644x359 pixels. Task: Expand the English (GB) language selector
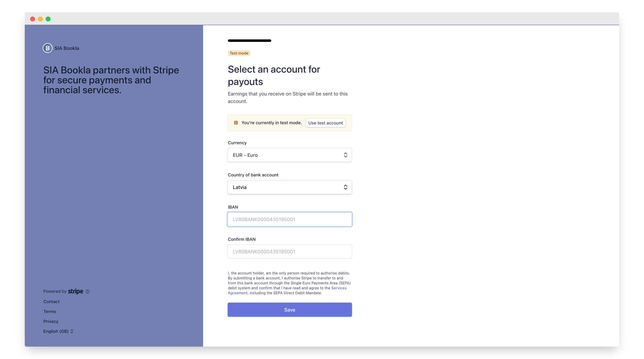(x=58, y=331)
